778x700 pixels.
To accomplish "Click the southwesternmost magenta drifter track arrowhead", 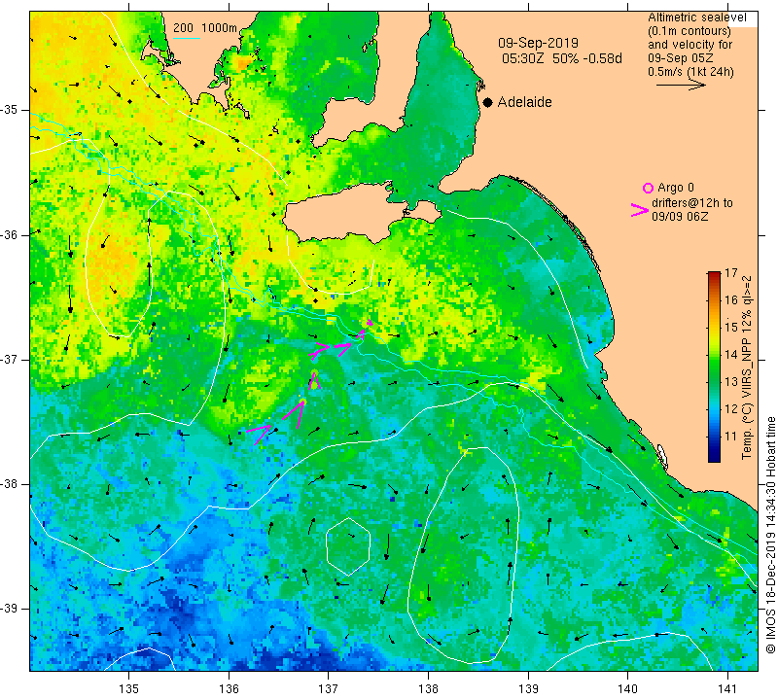I will coord(259,433).
